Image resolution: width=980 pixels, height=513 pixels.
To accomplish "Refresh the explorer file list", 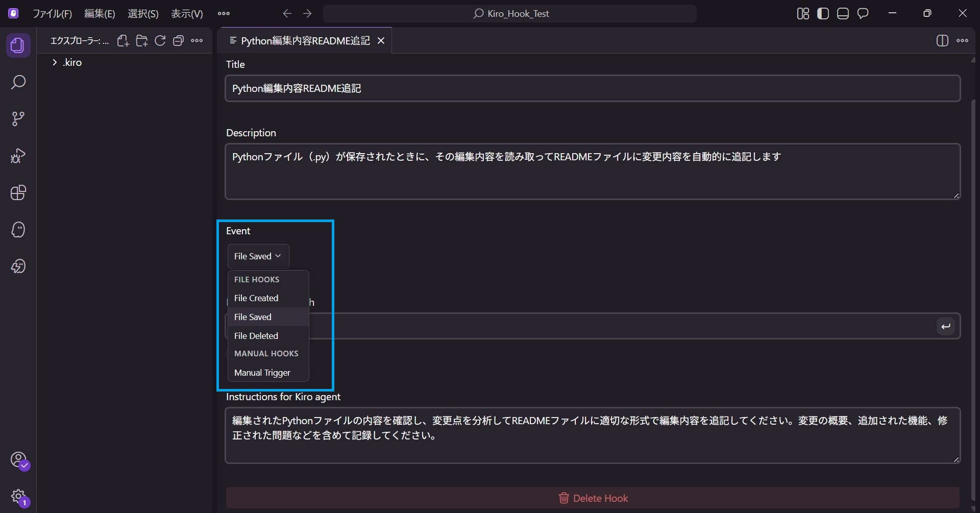I will [x=160, y=41].
